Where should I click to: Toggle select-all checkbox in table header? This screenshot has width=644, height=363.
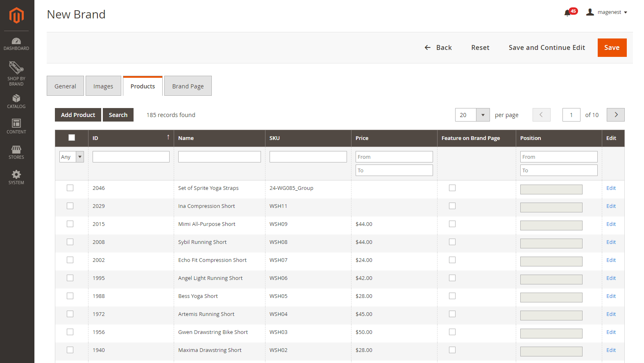click(72, 138)
